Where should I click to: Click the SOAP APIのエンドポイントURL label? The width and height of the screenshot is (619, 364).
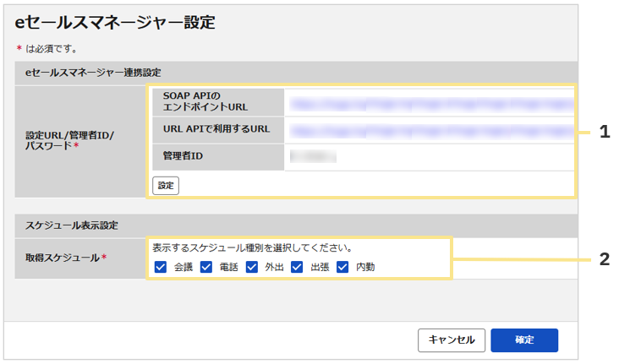pos(205,101)
